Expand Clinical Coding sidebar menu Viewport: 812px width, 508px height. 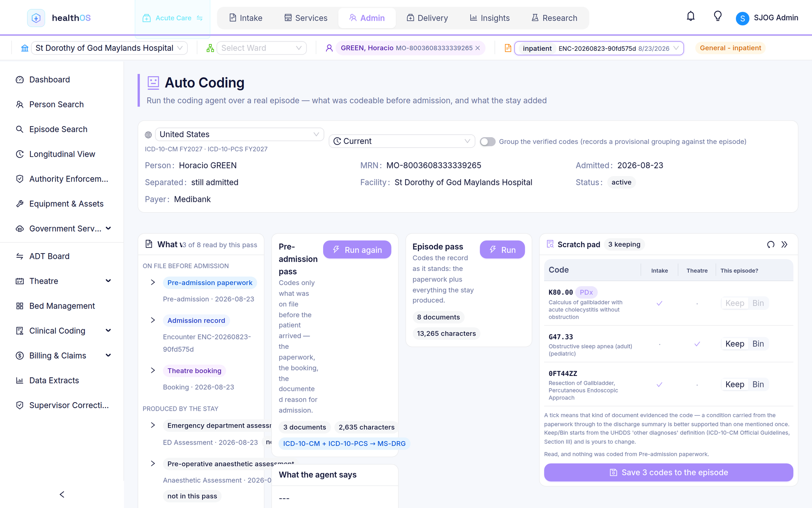[108, 331]
